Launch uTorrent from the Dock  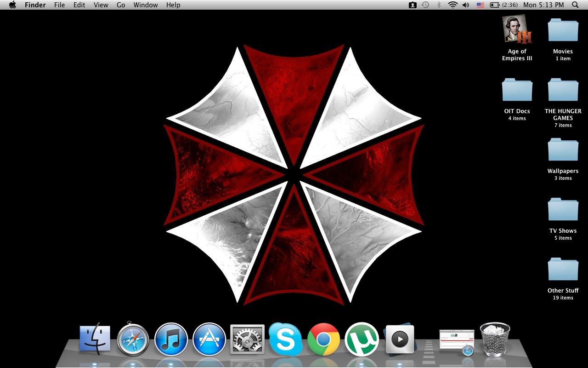pos(362,339)
